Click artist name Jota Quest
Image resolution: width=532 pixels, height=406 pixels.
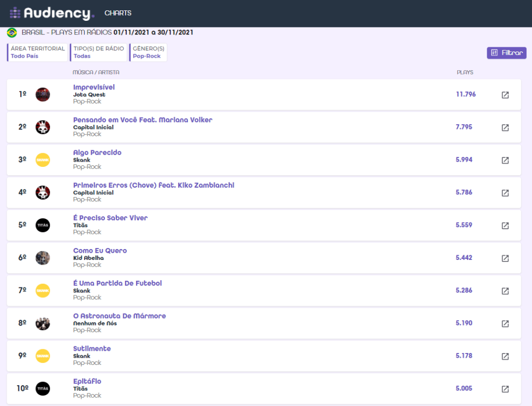tap(89, 95)
